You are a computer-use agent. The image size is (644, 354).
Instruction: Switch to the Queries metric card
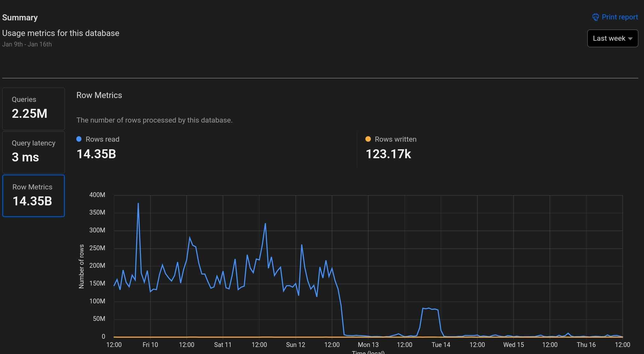pos(33,109)
